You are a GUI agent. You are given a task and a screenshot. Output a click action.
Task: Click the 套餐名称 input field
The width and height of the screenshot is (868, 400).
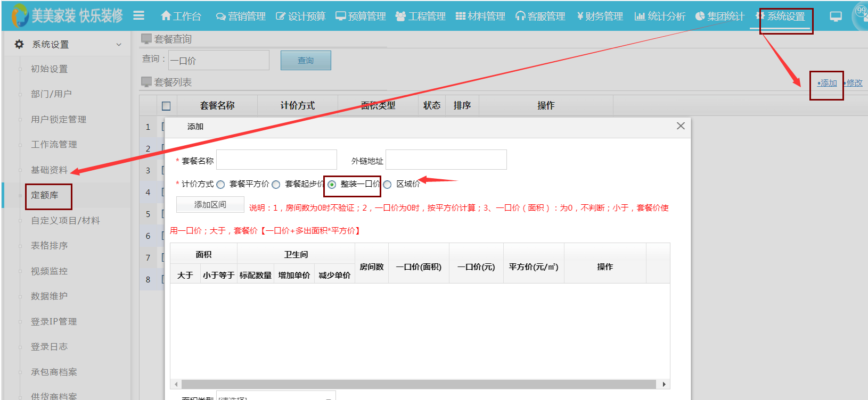click(x=276, y=160)
